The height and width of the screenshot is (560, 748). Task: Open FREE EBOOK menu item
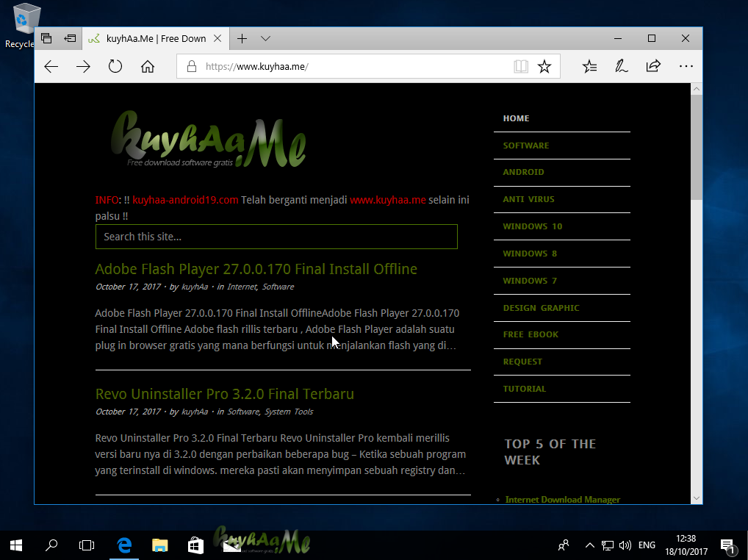tap(531, 335)
